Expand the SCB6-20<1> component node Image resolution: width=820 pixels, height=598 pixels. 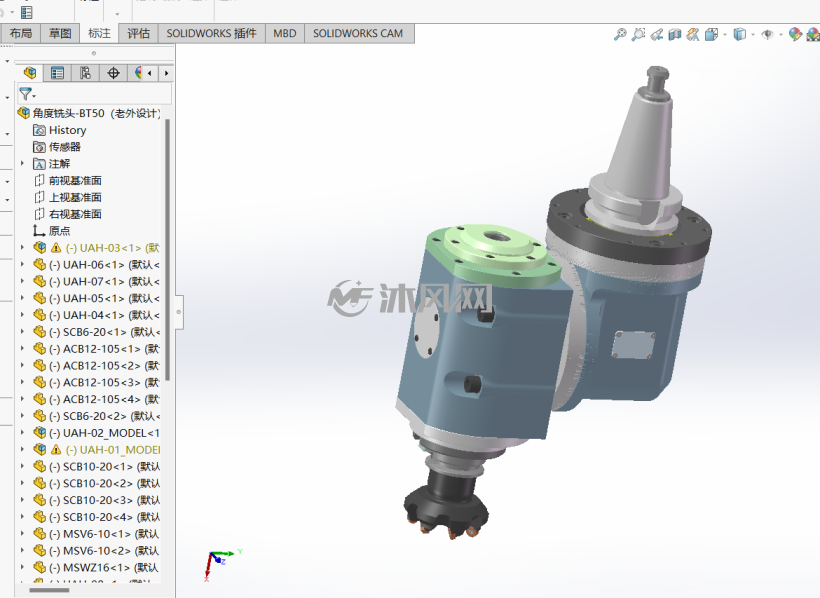22,332
